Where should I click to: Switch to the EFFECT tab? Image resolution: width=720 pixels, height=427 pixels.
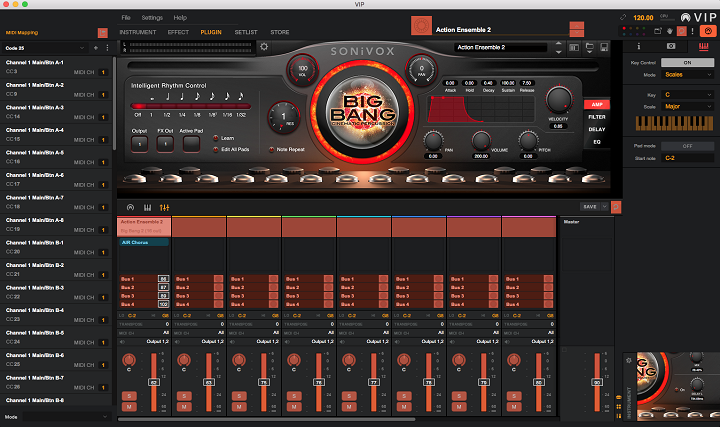tap(178, 32)
